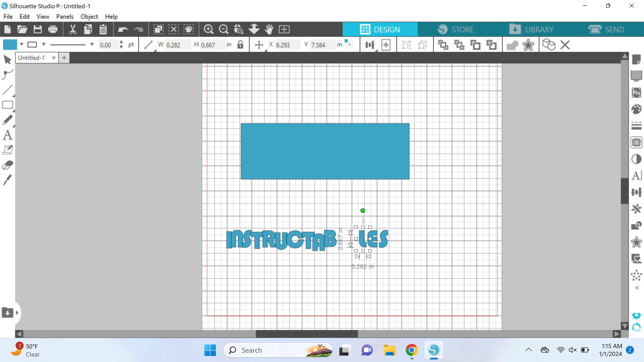Redo the last undone action
Image resolution: width=644 pixels, height=362 pixels.
(138, 30)
